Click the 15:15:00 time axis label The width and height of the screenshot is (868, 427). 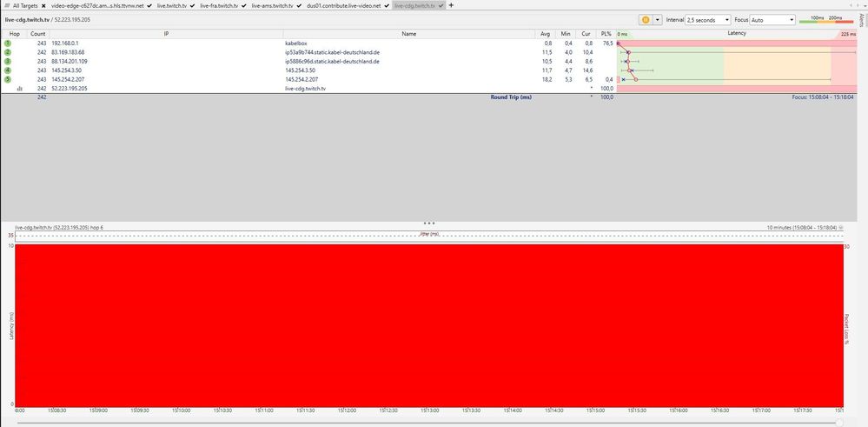tap(595, 411)
